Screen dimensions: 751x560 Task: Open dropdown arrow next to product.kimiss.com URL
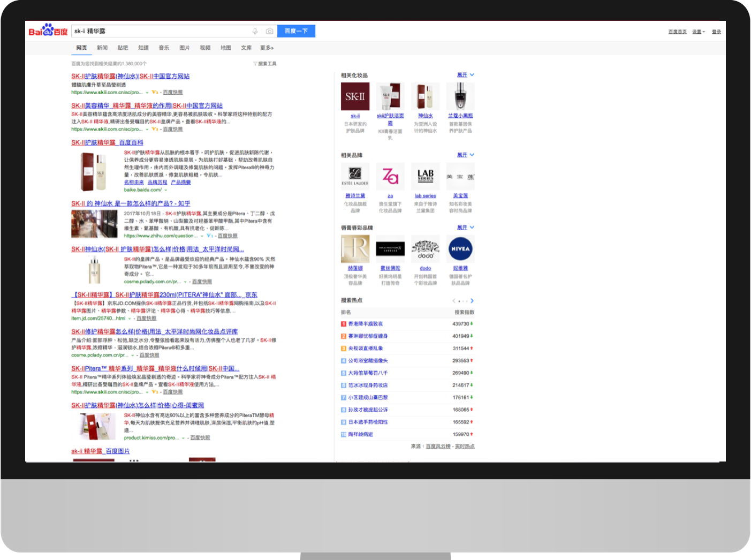click(183, 438)
